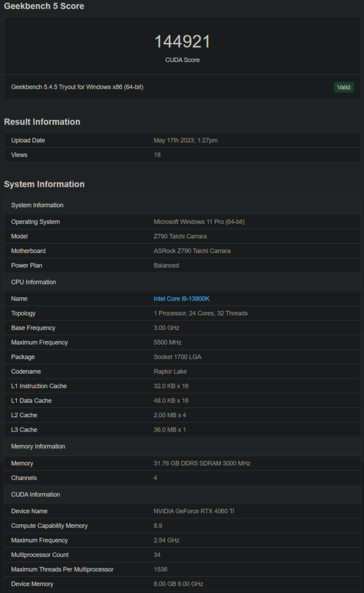The height and width of the screenshot is (593, 364).
Task: Select Maximum Threads Per Multiprocessor value 1536
Action: (x=160, y=570)
